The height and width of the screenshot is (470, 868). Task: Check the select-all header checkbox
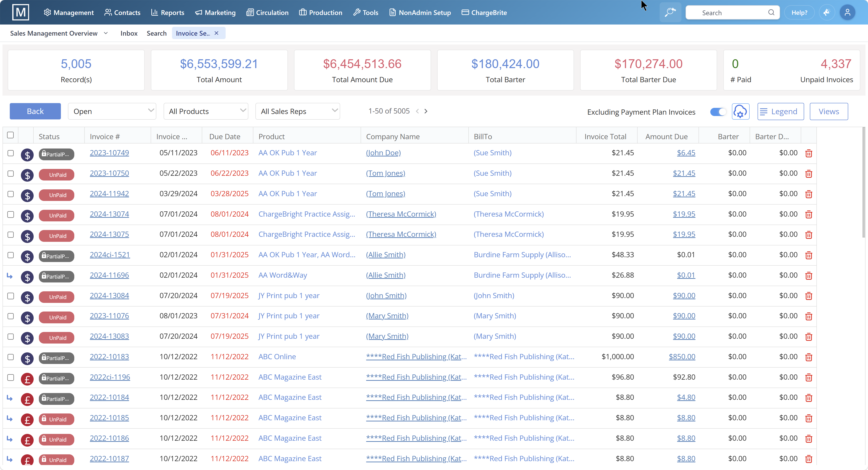pyautogui.click(x=10, y=135)
